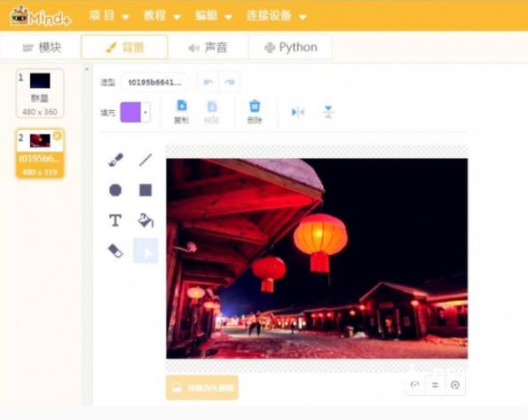Select backdrop 1 thumbnail 群星
The image size is (528, 420).
coord(40,93)
